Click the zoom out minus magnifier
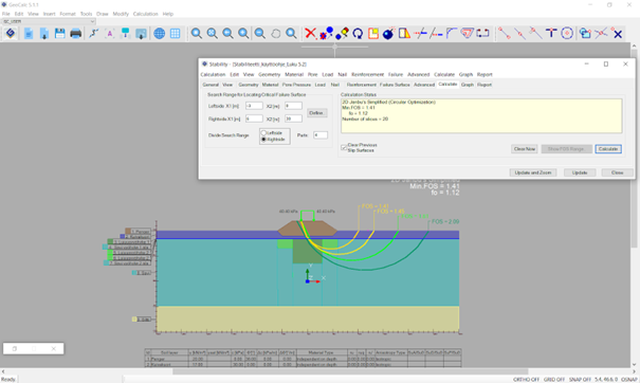The image size is (640, 383). click(260, 33)
